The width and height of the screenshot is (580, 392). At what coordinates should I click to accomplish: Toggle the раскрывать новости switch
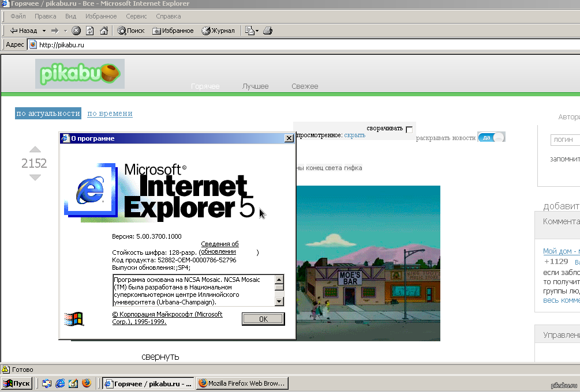point(491,137)
